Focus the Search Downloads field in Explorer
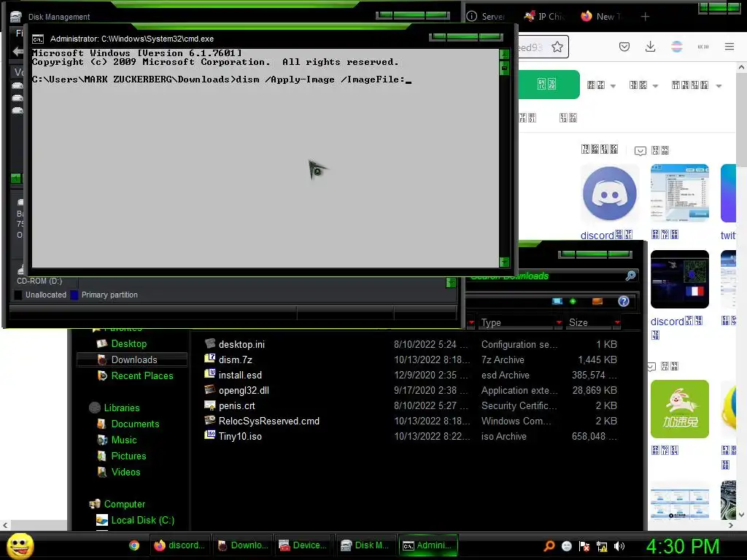Viewport: 747px width, 560px height. [548, 276]
